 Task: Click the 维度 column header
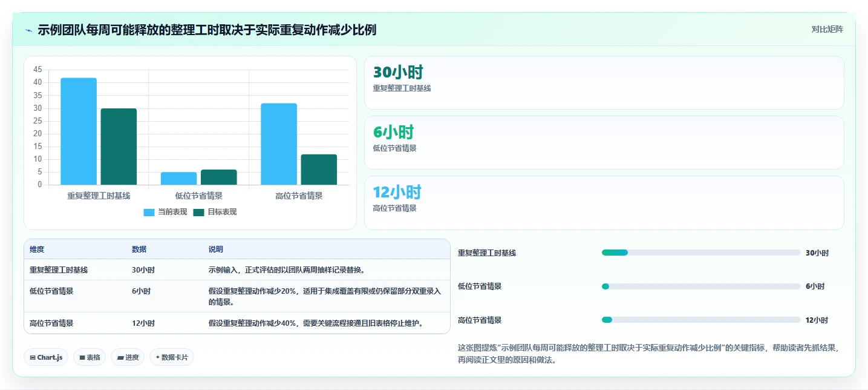click(37, 250)
